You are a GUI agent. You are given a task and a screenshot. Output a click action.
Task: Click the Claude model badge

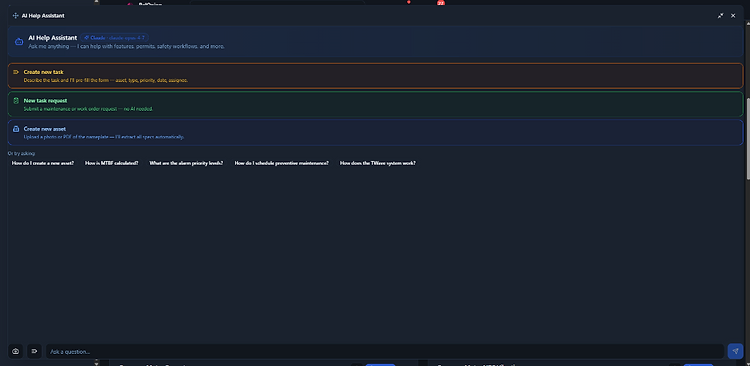point(114,37)
